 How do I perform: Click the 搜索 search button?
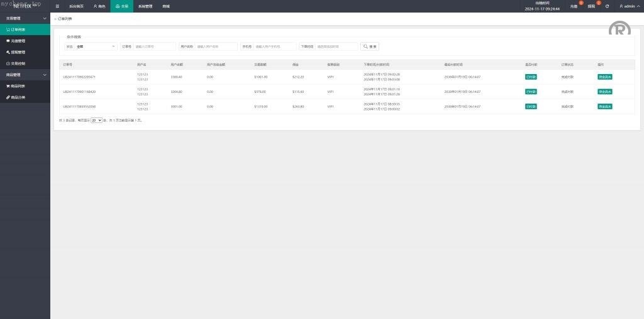click(x=370, y=46)
